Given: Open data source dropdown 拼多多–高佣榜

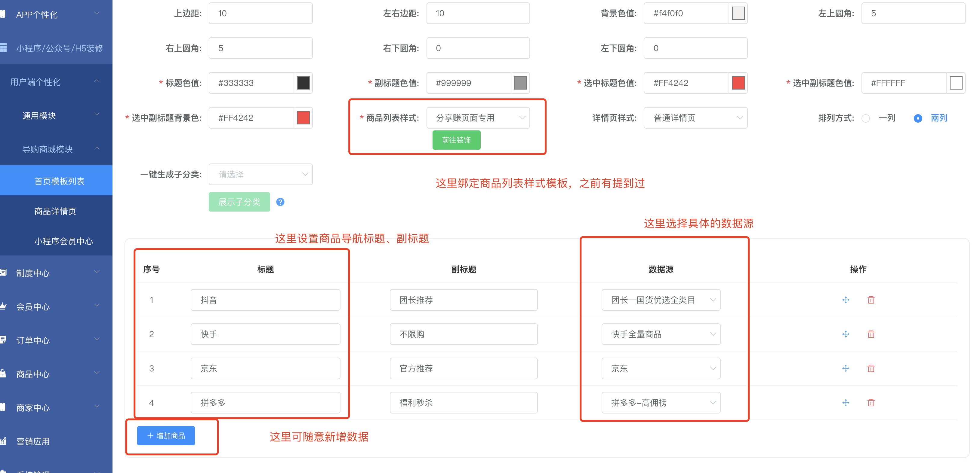Looking at the screenshot, I should click(661, 402).
